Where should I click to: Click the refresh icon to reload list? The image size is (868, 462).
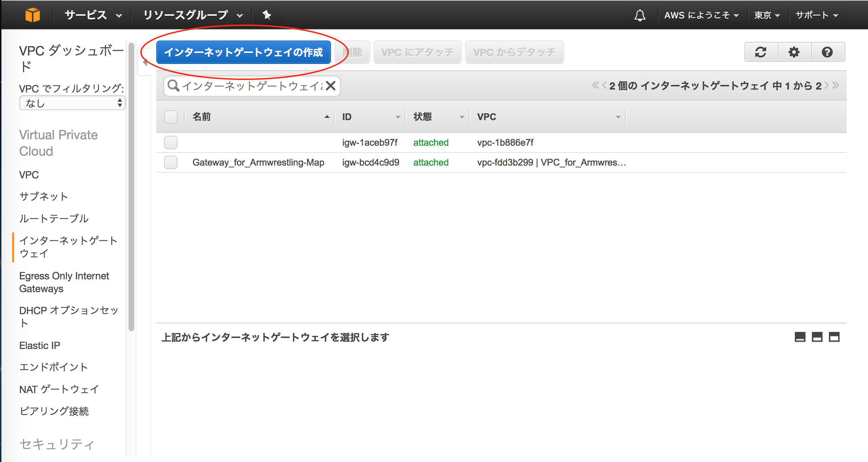click(761, 52)
